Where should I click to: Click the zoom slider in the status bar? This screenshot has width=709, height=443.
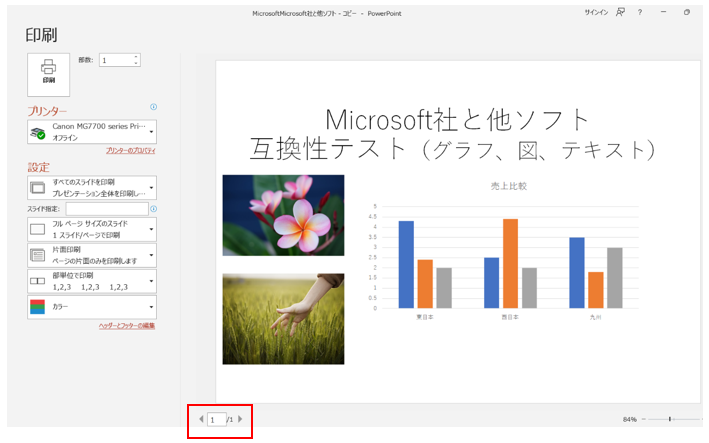pos(669,420)
